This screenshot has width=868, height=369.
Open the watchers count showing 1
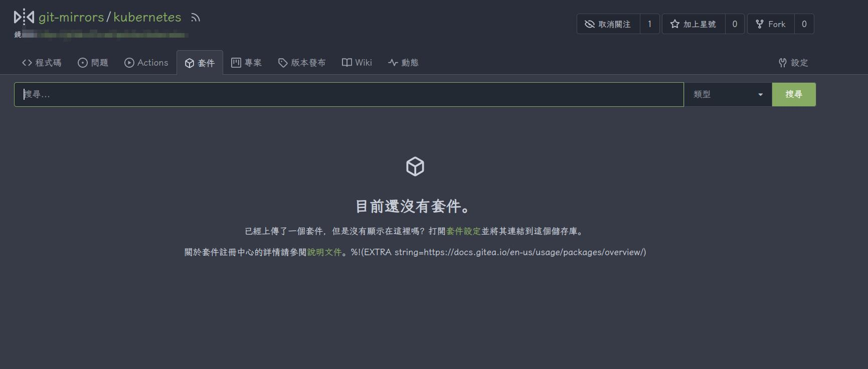click(650, 24)
